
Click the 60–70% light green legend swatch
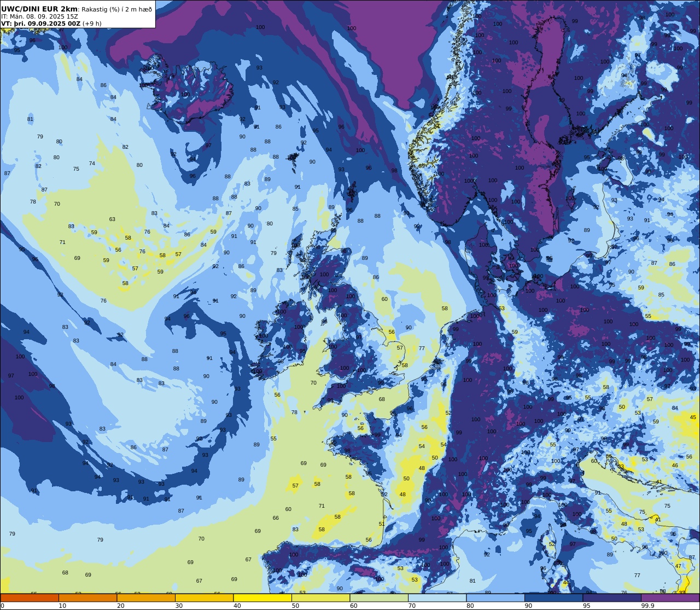(x=379, y=597)
